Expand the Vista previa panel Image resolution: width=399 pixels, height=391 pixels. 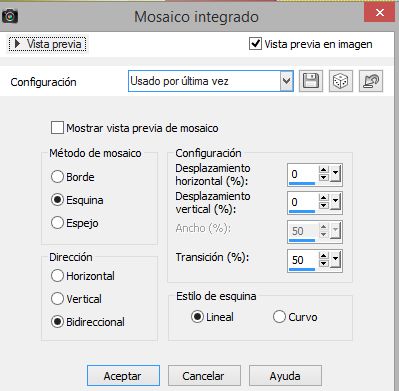click(x=47, y=44)
